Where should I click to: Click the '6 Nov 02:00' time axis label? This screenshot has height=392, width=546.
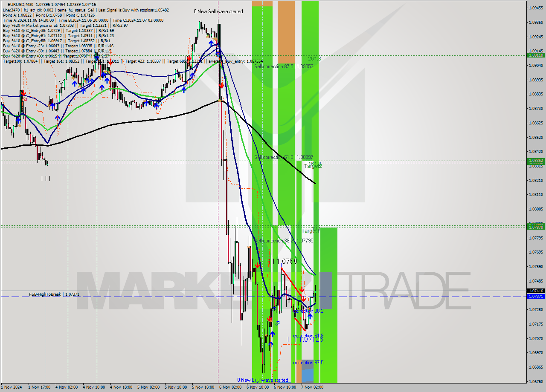pos(230,387)
